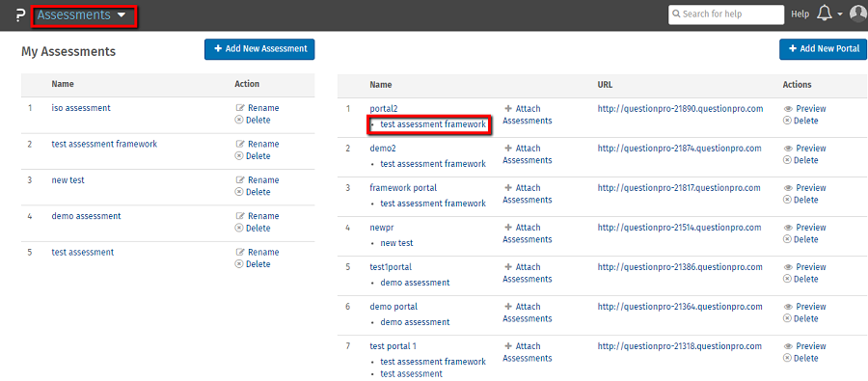Open test1portal name link
Viewport: 868px width, 381px height.
click(x=391, y=267)
